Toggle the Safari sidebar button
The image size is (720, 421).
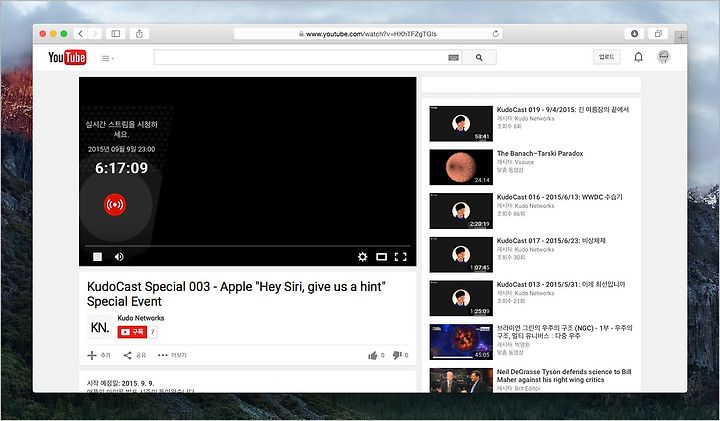116,34
